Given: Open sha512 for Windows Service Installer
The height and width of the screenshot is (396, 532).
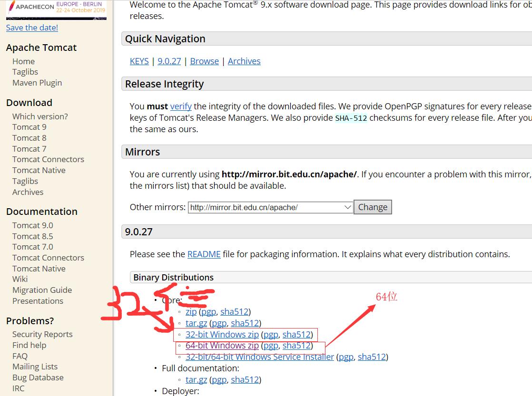Looking at the screenshot, I should click(x=372, y=357).
